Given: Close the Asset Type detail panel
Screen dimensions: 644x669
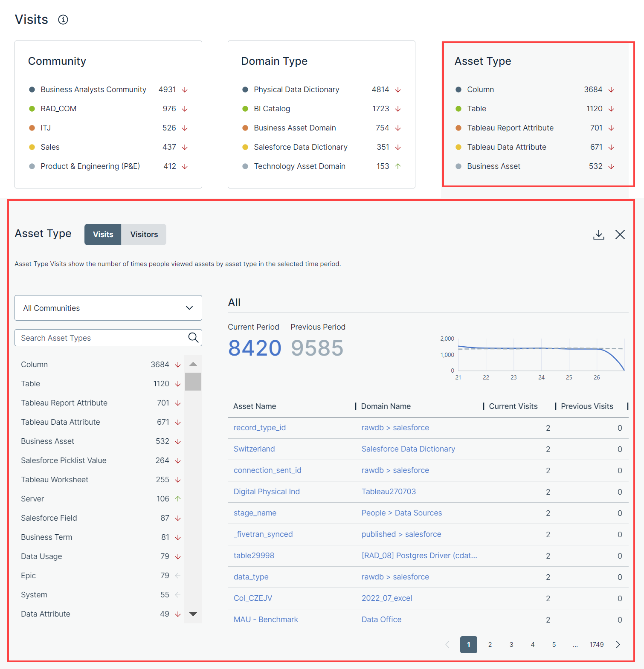Looking at the screenshot, I should 620,235.
